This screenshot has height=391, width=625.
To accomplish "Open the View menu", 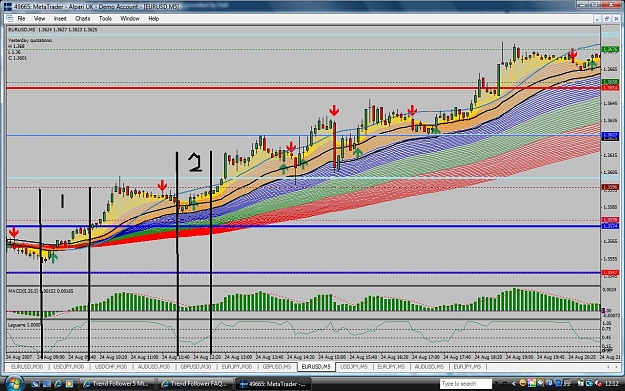I will coord(39,18).
